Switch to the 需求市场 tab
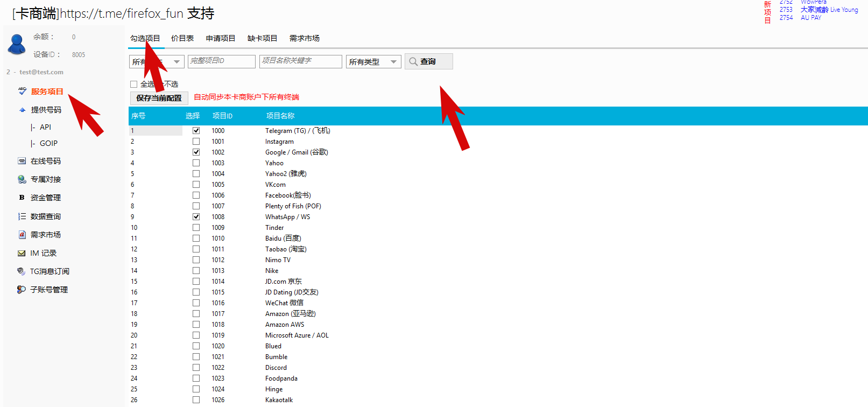Viewport: 868px width, 407px height. click(x=305, y=38)
